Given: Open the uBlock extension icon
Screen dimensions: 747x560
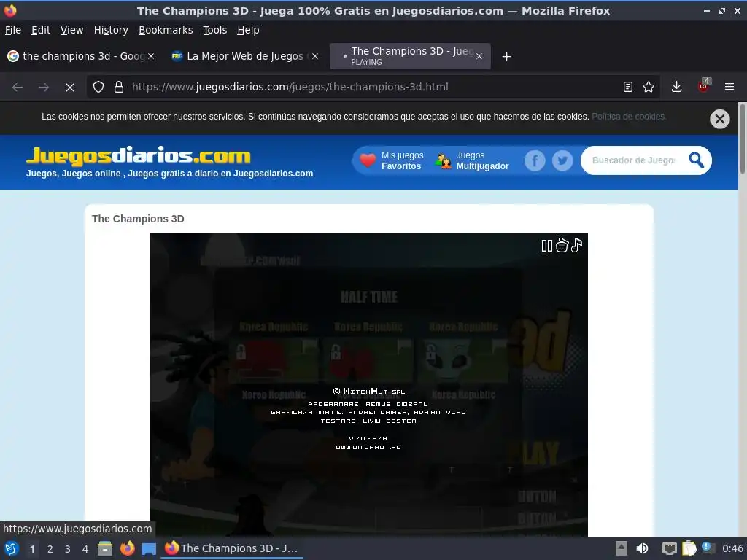Looking at the screenshot, I should [x=703, y=86].
